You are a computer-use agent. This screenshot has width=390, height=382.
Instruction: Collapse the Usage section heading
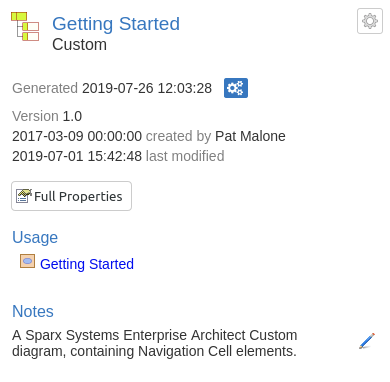coord(35,237)
